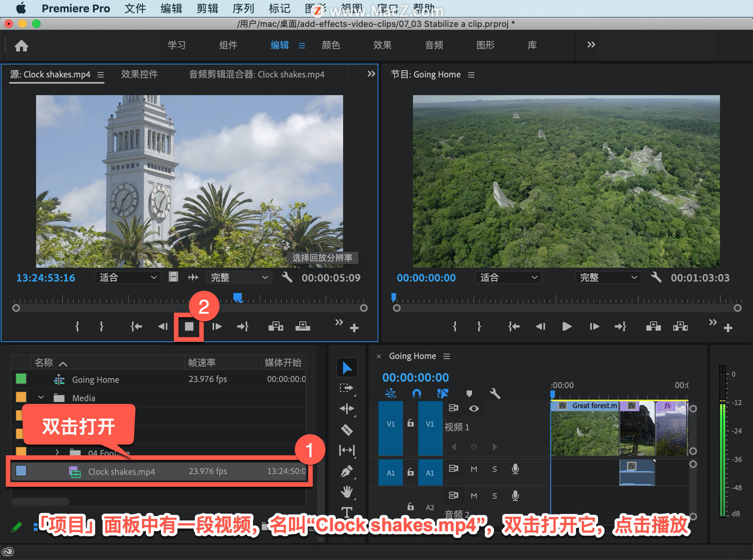The image size is (753, 560).
Task: Open the 序列 menu
Action: click(x=243, y=8)
